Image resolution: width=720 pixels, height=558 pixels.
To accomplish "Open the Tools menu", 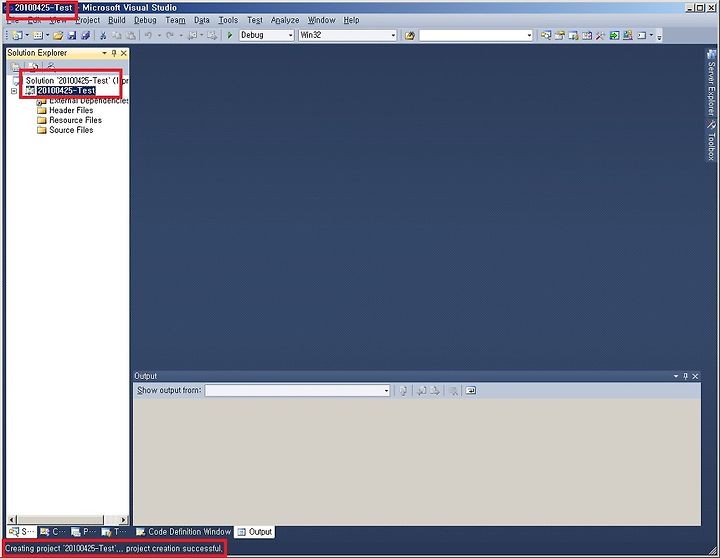I will click(228, 20).
